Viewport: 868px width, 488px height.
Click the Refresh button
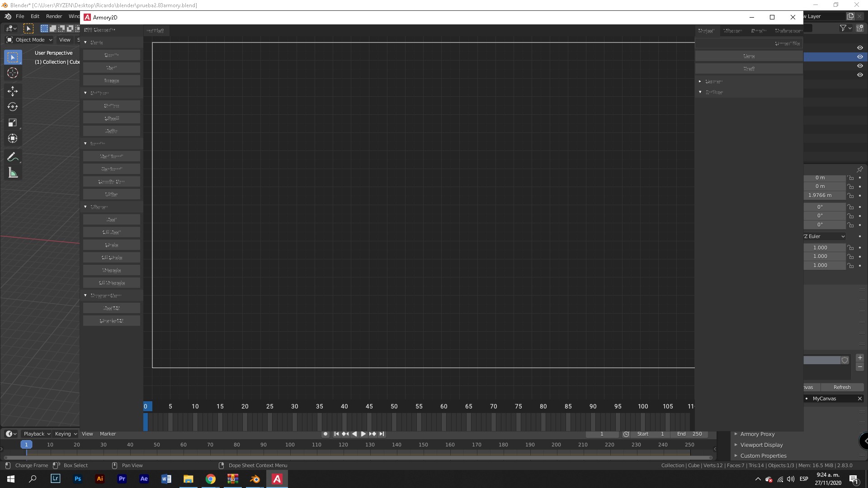pos(842,387)
